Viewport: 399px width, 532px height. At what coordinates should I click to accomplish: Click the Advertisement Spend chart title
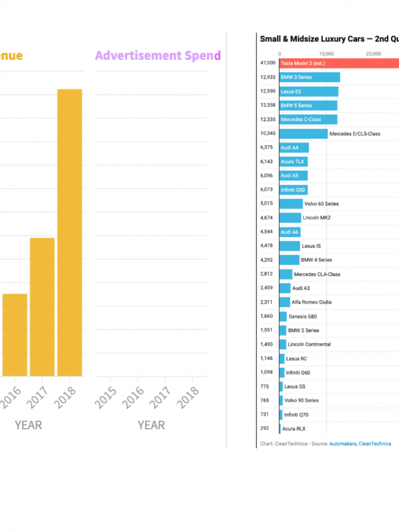click(x=158, y=55)
